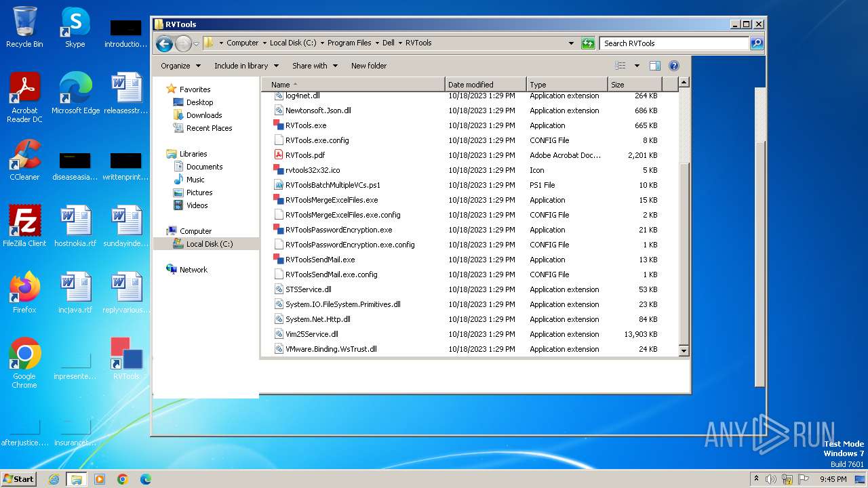868x488 pixels.
Task: Open Favorites in the navigation pane
Action: 195,89
